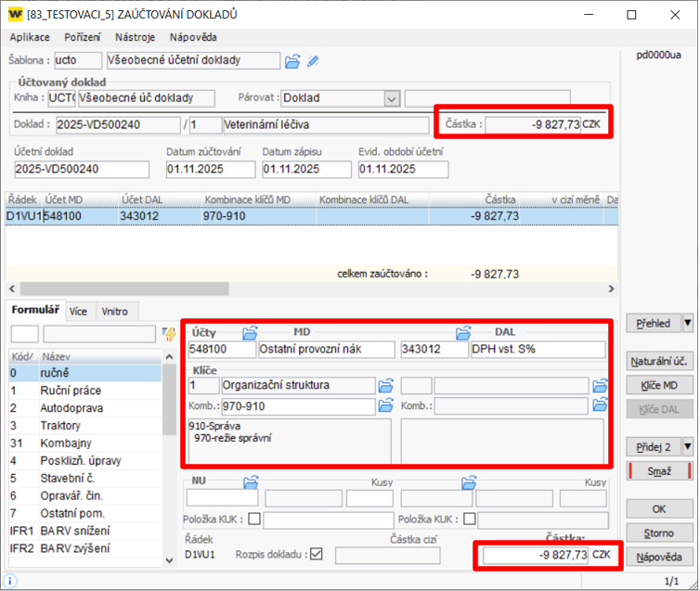
Task: Click the Storno button
Action: 658,533
